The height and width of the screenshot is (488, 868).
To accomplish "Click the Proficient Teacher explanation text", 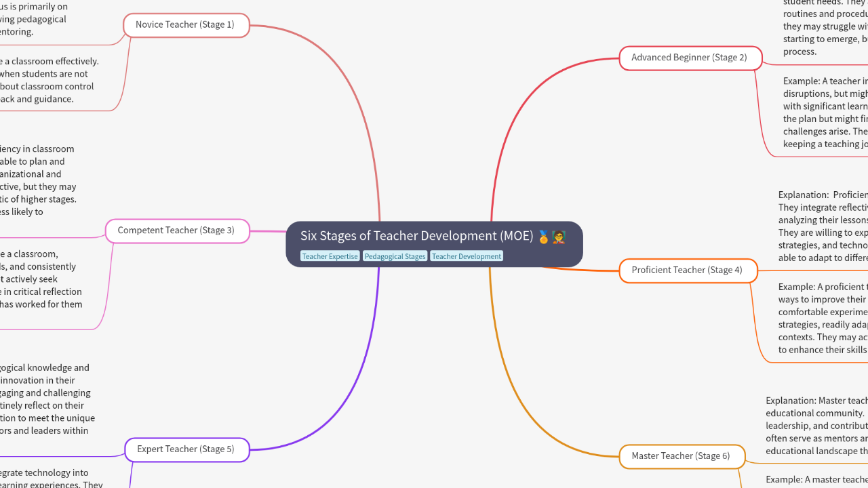I will pyautogui.click(x=823, y=226).
